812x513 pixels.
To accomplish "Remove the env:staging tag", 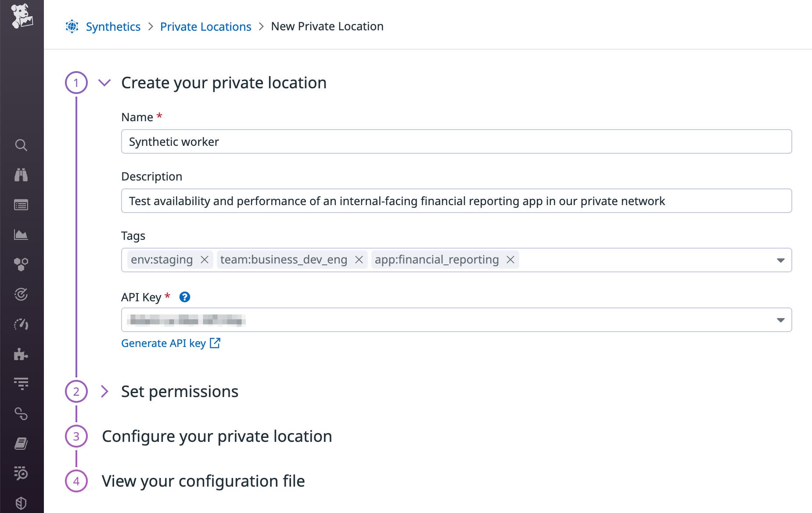I will pyautogui.click(x=204, y=260).
